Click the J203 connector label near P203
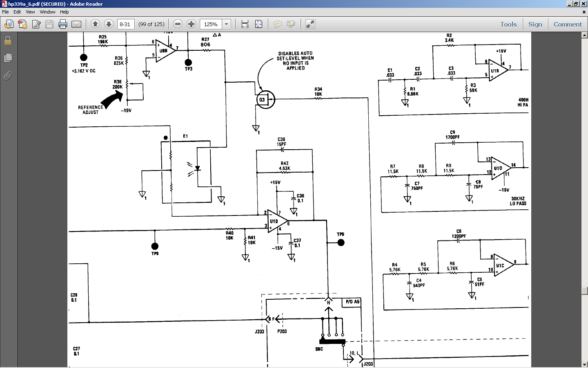This screenshot has height=368, width=588. click(260, 332)
